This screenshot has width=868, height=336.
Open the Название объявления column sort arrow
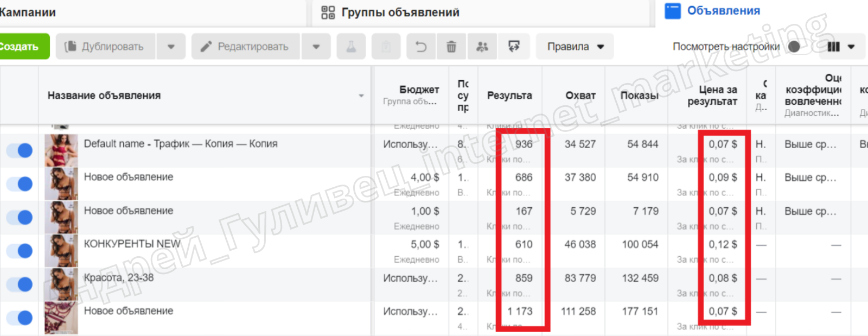361,96
